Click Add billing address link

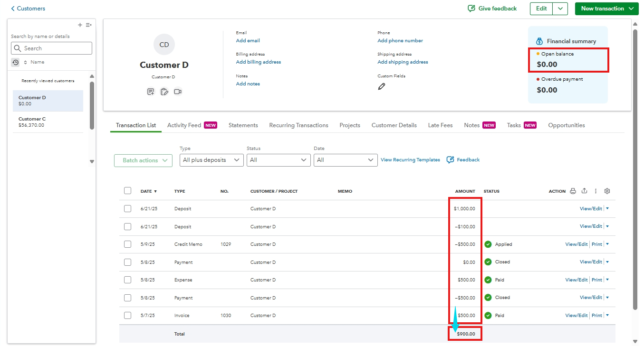(x=258, y=62)
